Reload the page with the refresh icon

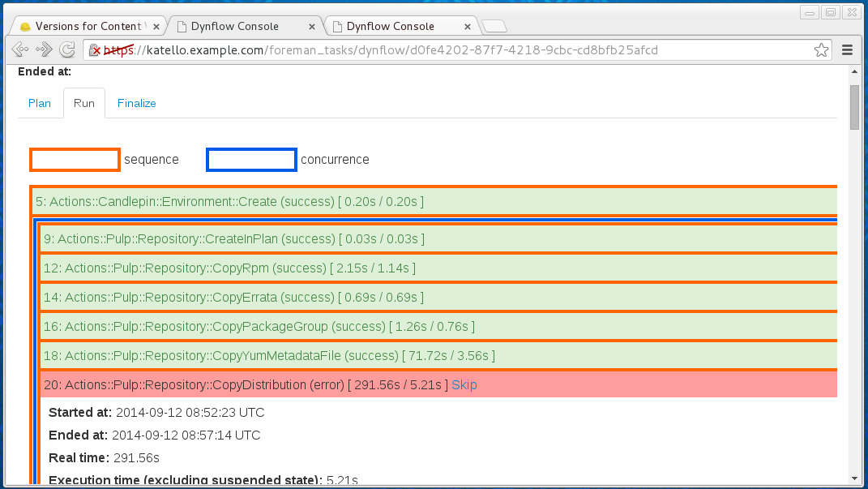pos(68,50)
